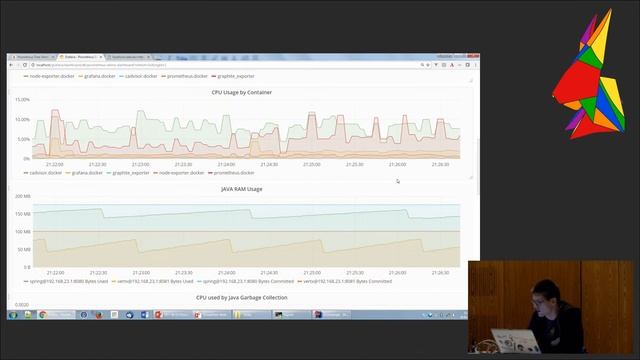Toggle cadvisor.docker in CPU Usage legend

tap(43, 173)
